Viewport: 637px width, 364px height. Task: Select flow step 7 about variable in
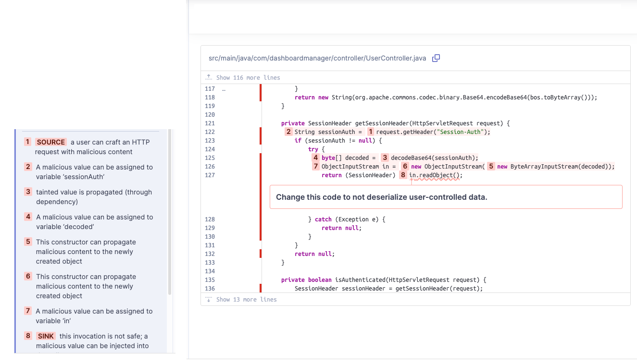pyautogui.click(x=92, y=316)
